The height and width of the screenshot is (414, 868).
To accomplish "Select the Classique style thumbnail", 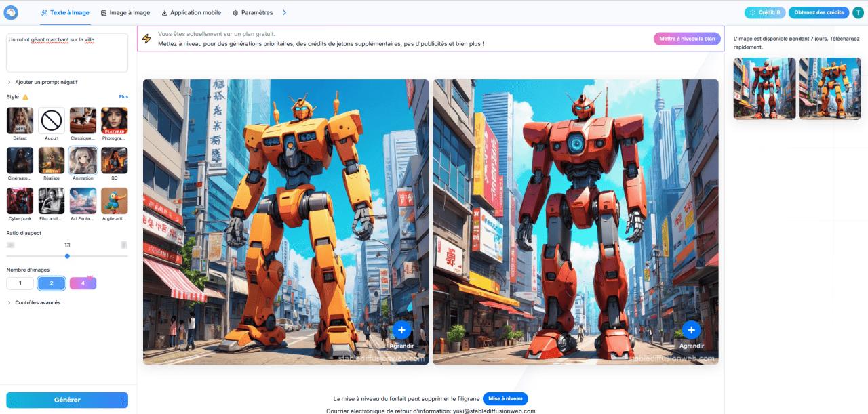I will (83, 121).
